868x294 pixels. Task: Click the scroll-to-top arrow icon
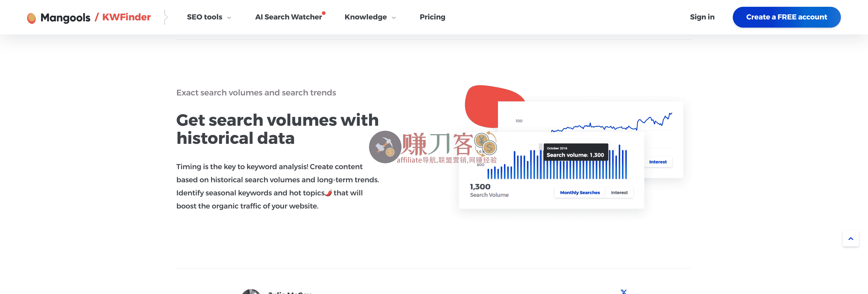[x=850, y=238]
